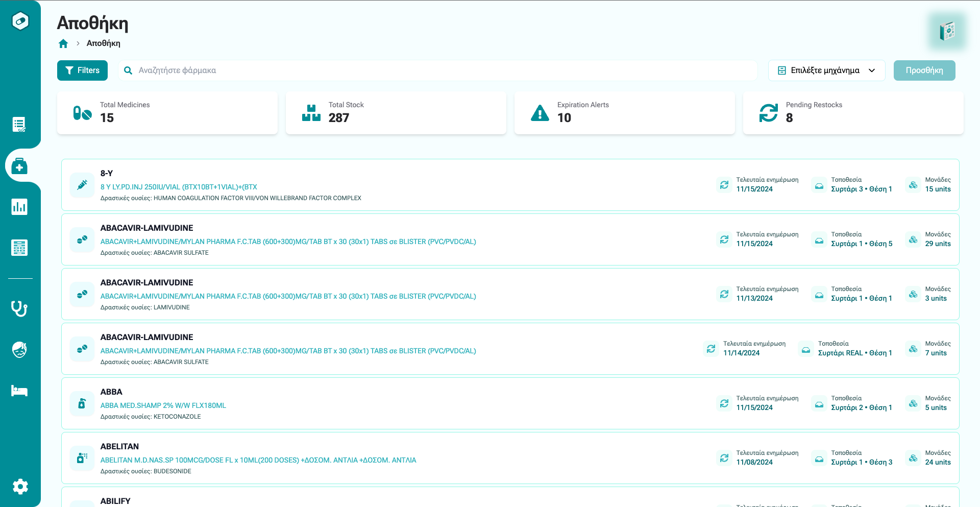Click the pills icon of ABACAVIR row with 29 units

pyautogui.click(x=82, y=239)
